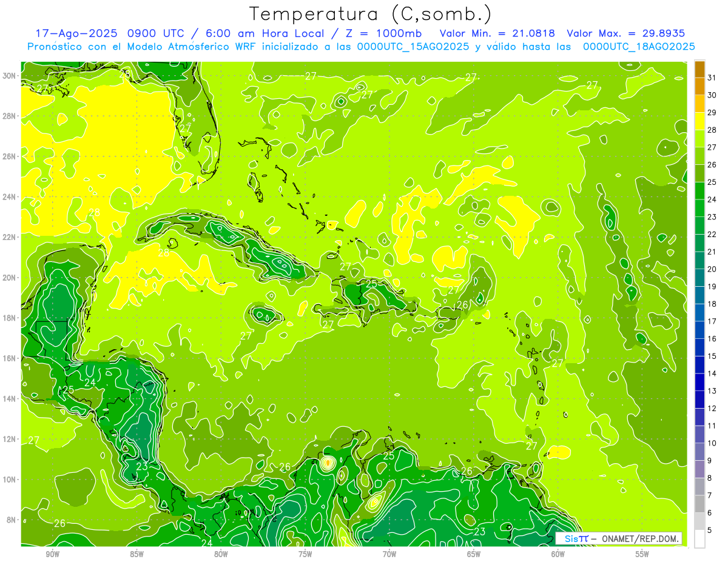
Task: Click the number 11 on the color legend
Action: 712,426
